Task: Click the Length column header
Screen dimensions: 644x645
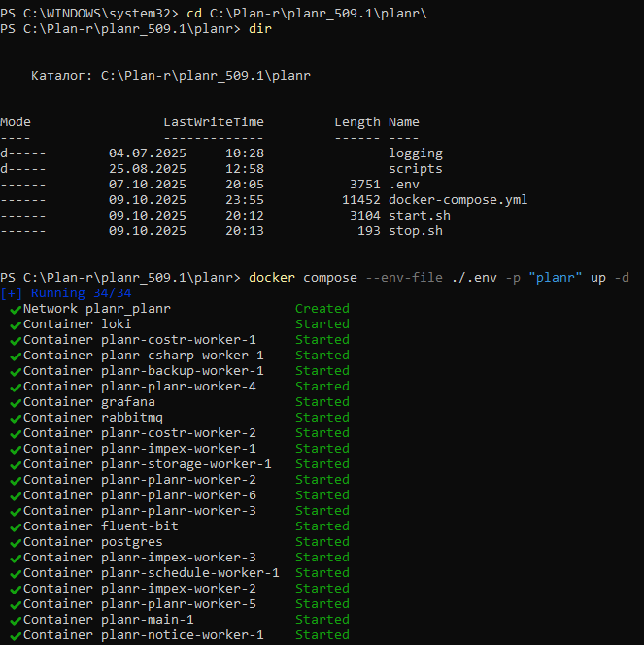Action: click(356, 122)
